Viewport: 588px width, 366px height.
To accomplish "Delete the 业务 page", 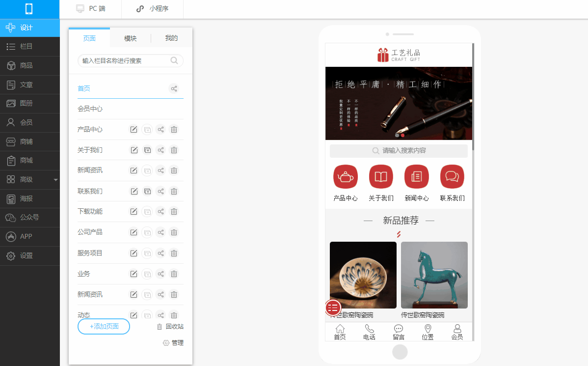I will (174, 274).
